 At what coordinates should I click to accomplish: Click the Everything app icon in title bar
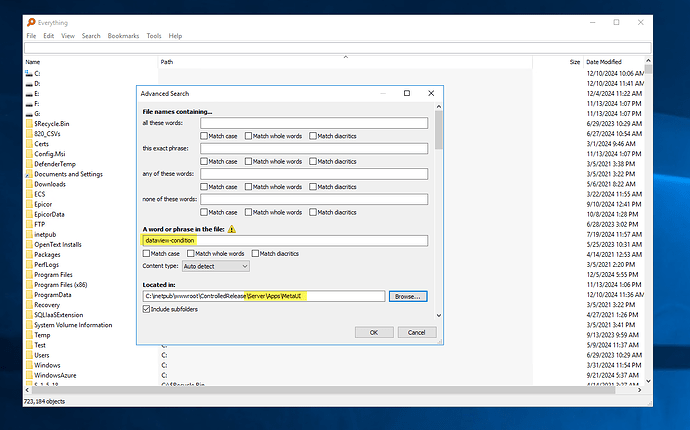pos(31,22)
